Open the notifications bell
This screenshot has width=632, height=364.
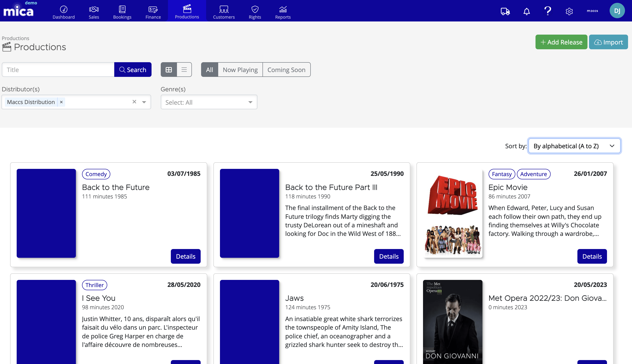526,11
